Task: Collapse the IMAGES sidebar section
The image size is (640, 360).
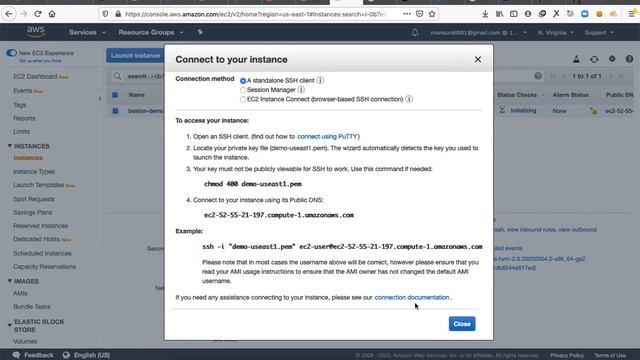Action: click(x=10, y=281)
